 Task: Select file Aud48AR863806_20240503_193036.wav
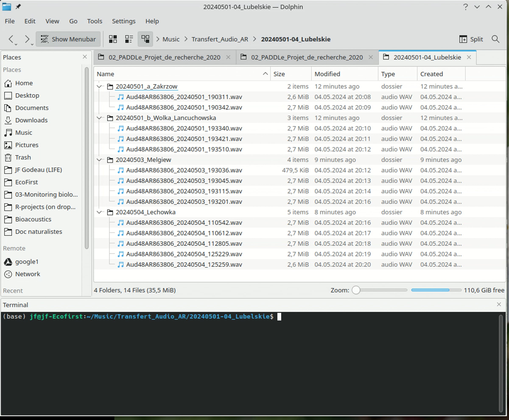(x=184, y=170)
